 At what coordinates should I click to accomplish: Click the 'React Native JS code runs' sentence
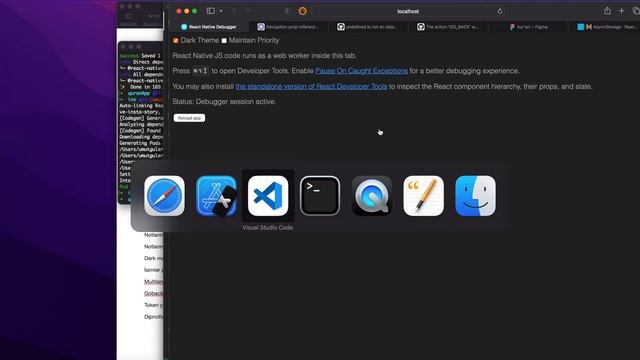click(264, 56)
